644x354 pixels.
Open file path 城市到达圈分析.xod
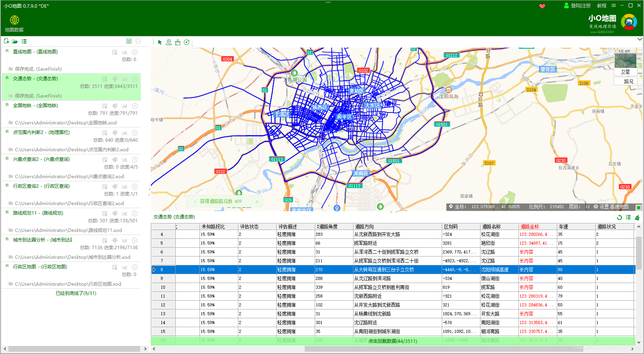pos(73,257)
